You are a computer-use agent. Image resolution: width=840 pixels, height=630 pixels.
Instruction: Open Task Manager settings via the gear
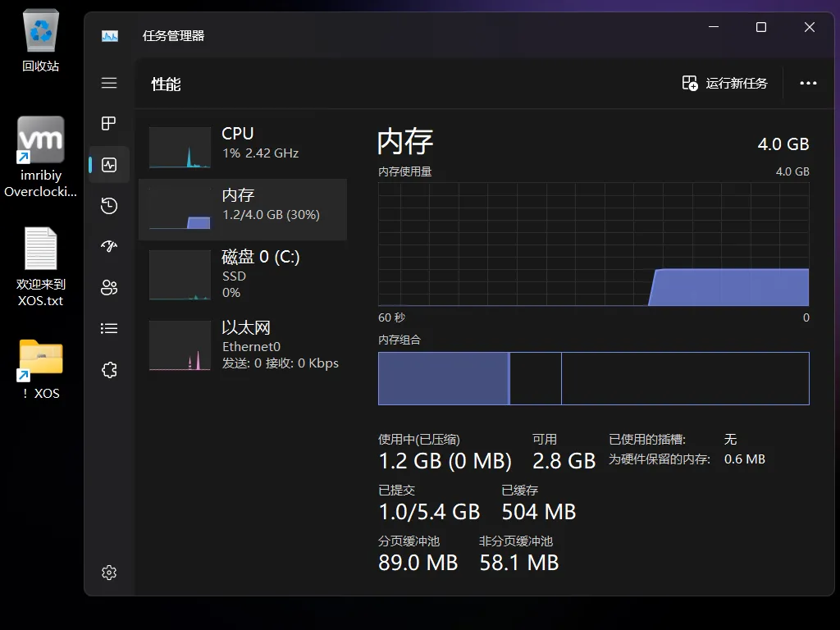tap(109, 572)
